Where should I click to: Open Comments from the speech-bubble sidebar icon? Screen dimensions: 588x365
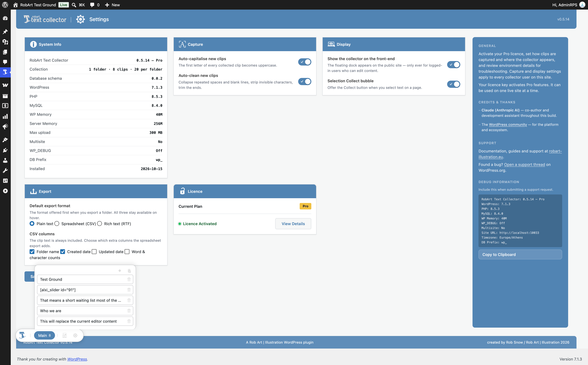pyautogui.click(x=5, y=62)
